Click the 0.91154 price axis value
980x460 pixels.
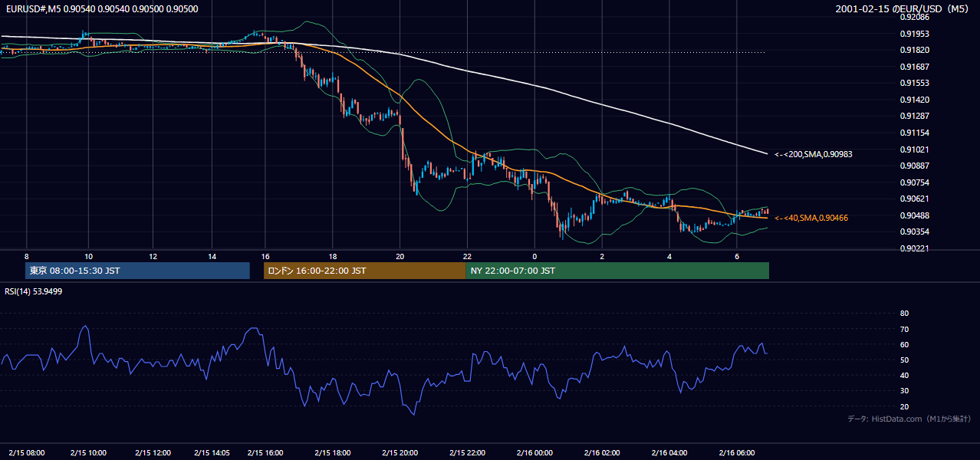[914, 133]
